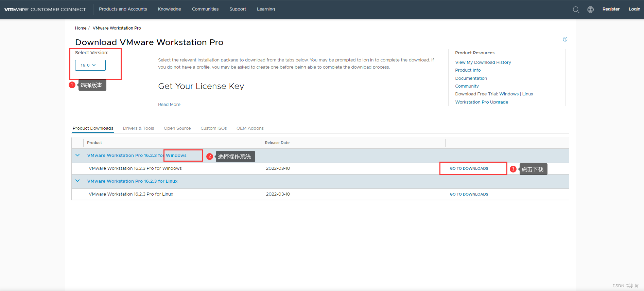Click the globe language icon

pyautogui.click(x=591, y=10)
